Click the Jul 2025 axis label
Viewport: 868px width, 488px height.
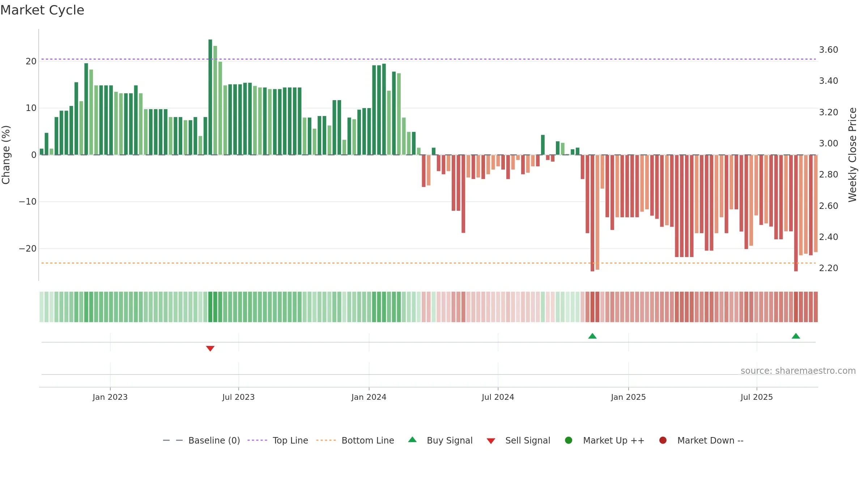pos(757,397)
